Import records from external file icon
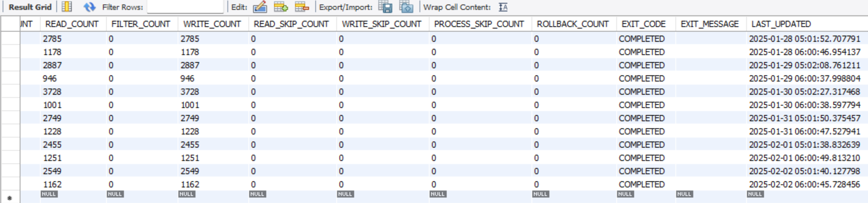The width and height of the screenshot is (868, 203). (407, 7)
